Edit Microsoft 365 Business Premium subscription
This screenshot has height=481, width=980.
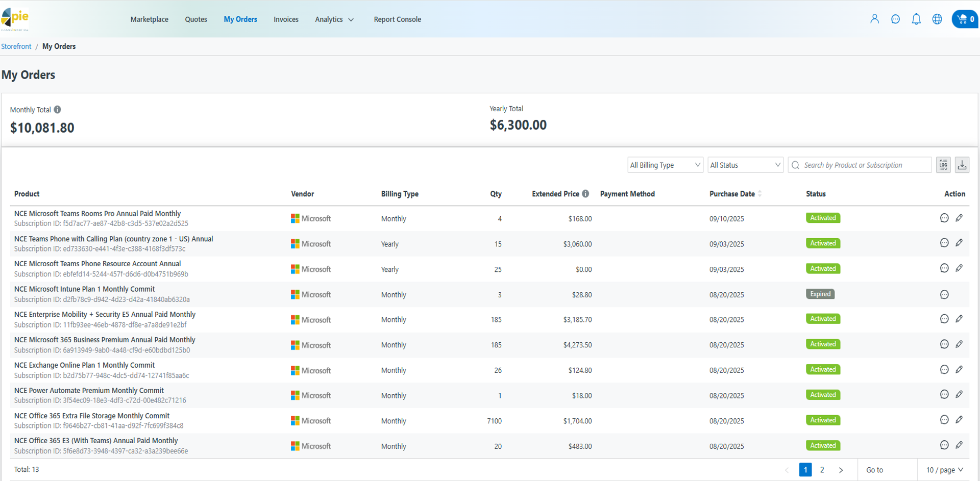tap(959, 345)
